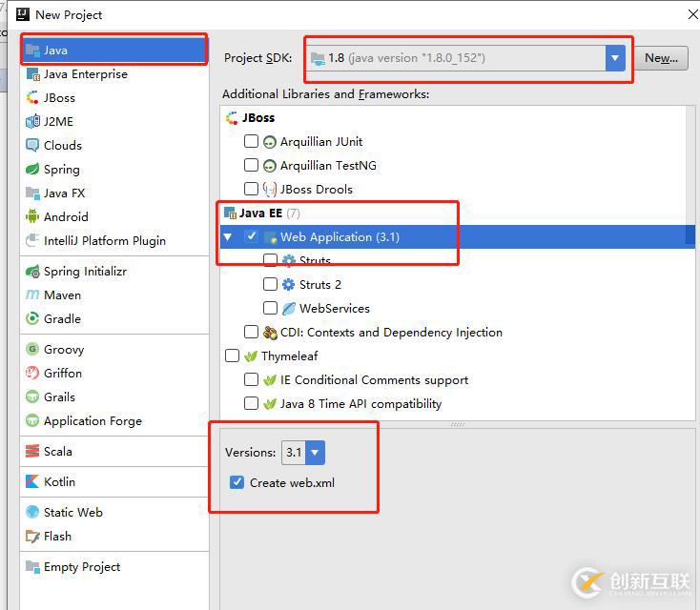This screenshot has width=700, height=610.
Task: Tick the Thymeleaf checkbox
Action: 232,356
